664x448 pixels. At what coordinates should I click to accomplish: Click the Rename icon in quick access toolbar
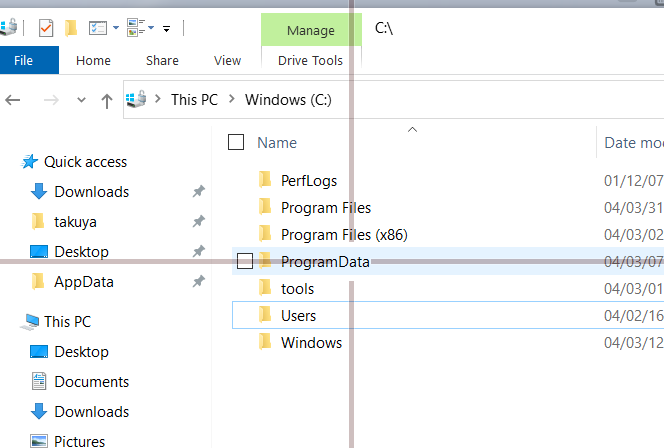(x=98, y=28)
